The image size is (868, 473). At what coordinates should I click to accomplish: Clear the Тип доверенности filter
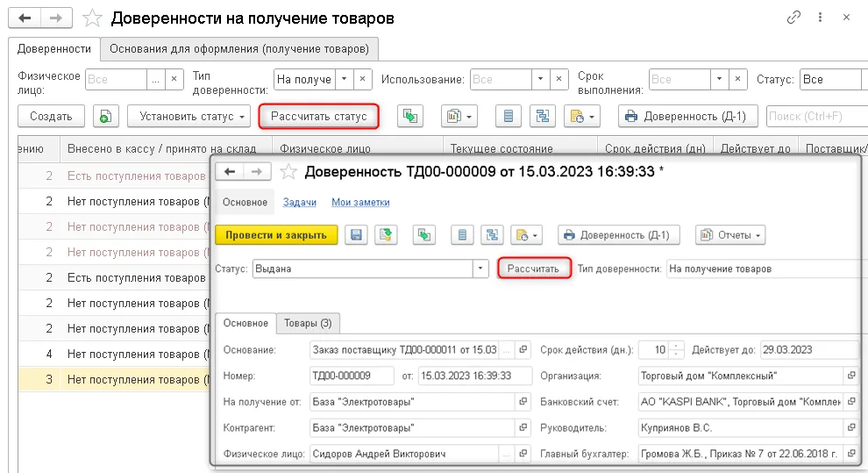coord(363,79)
